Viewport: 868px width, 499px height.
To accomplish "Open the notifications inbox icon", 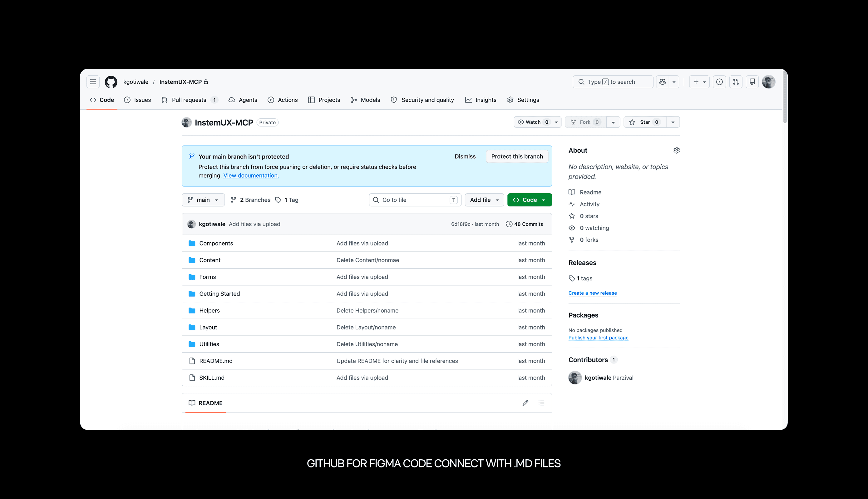I will [752, 82].
